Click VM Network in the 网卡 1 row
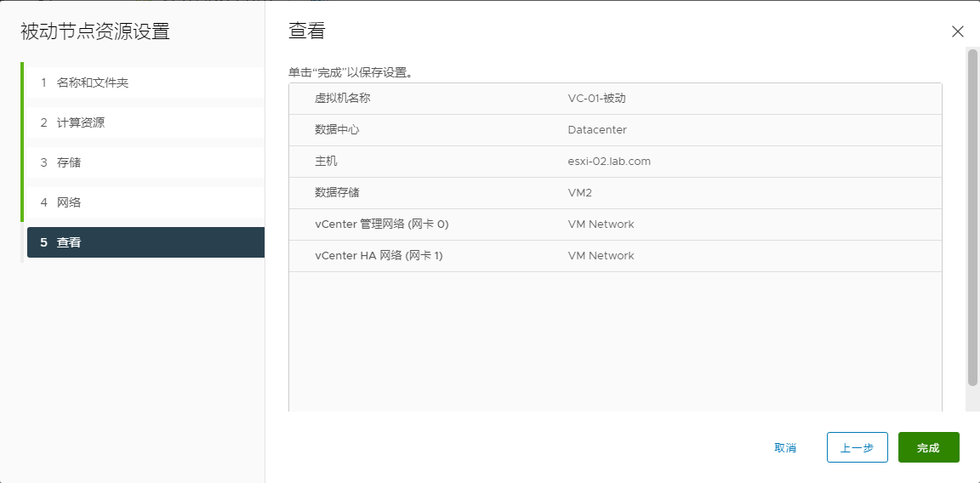Screen dimensions: 980x483 tap(601, 256)
